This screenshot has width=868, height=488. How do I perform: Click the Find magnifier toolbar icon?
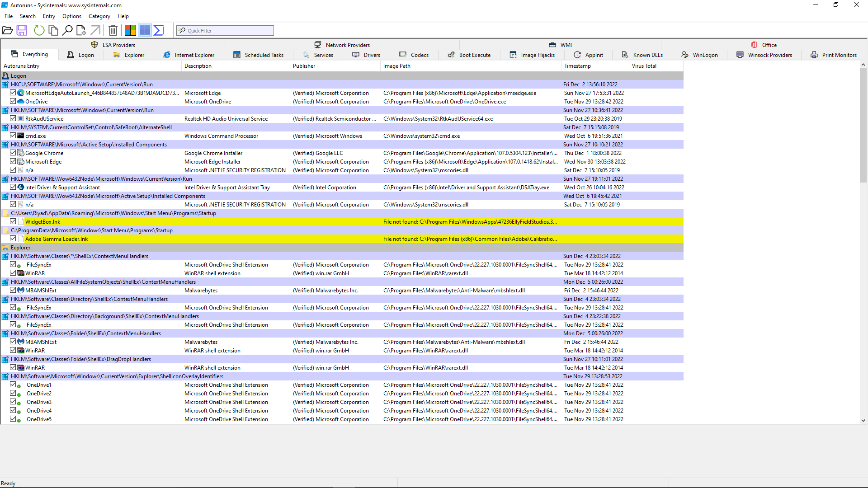click(x=67, y=31)
